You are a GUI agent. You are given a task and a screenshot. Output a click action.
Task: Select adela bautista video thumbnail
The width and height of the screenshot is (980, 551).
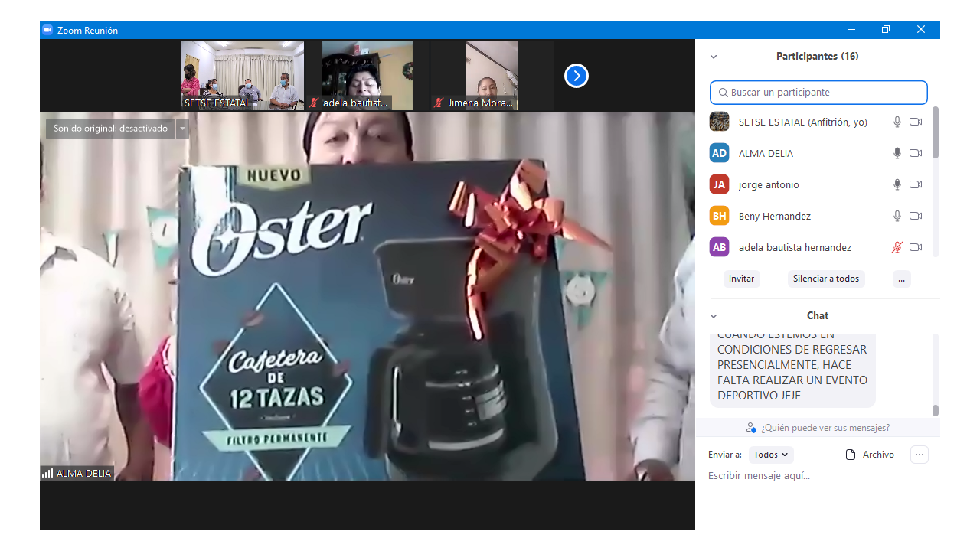(367, 76)
